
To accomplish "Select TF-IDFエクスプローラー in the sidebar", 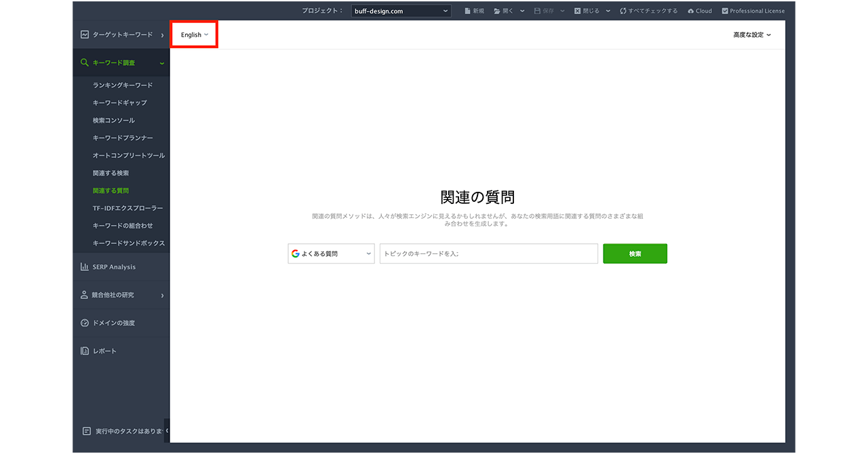I will pyautogui.click(x=127, y=209).
